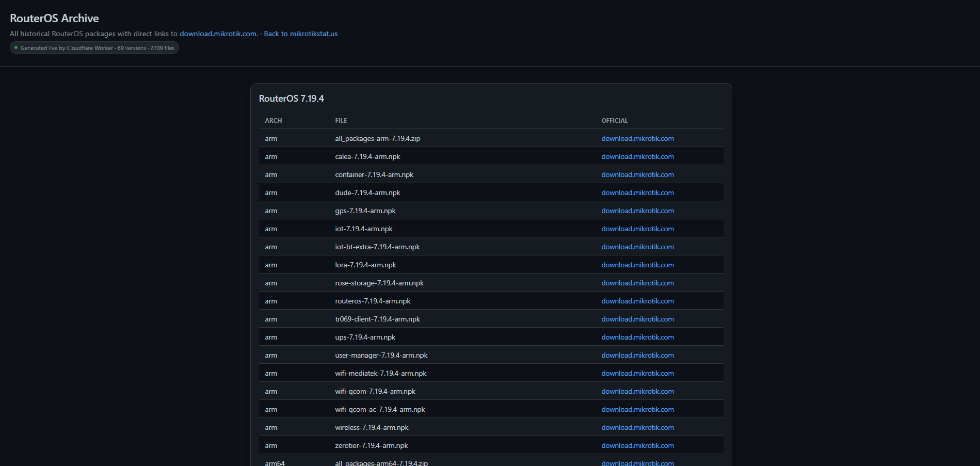
Task: Select the file name calea-7.19.4-arm.npk
Action: pyautogui.click(x=367, y=156)
